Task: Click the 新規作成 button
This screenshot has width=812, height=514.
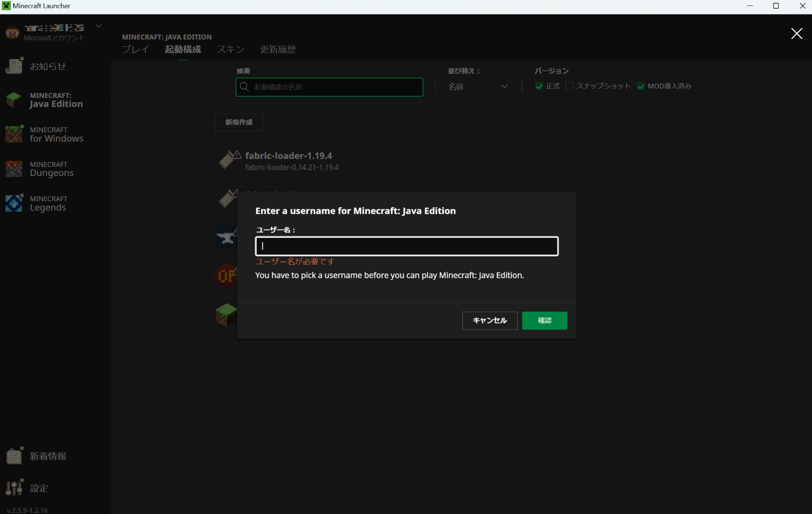Action: click(x=239, y=122)
